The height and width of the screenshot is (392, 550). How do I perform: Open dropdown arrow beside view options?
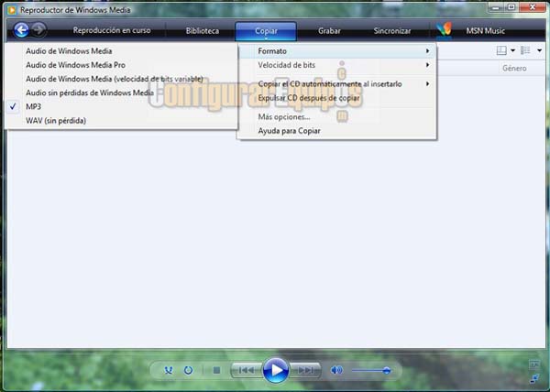(540, 50)
